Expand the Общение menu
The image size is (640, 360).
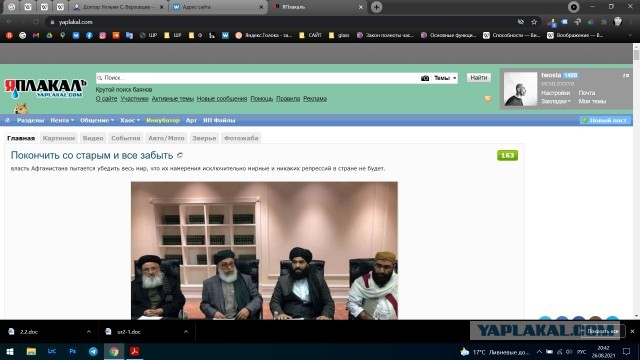97,120
